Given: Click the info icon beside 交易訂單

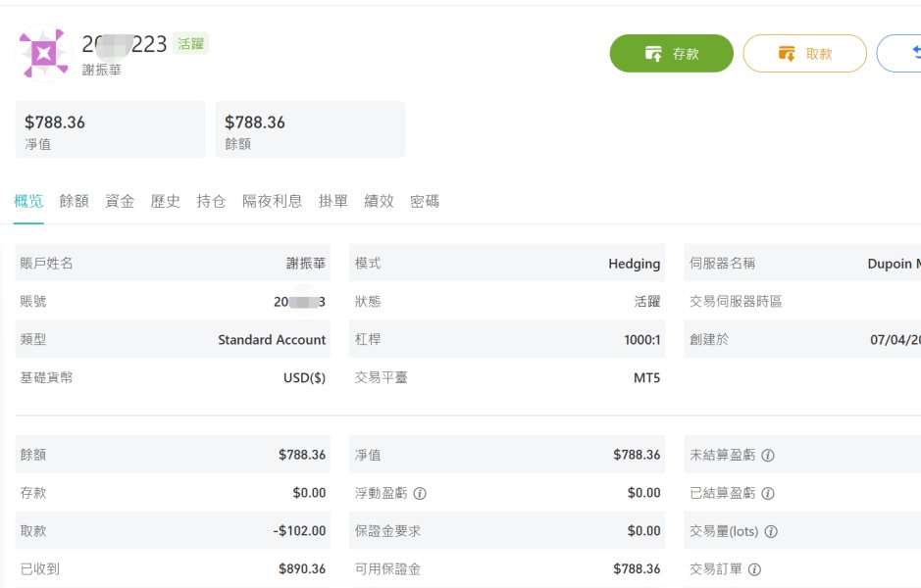Looking at the screenshot, I should (x=754, y=569).
